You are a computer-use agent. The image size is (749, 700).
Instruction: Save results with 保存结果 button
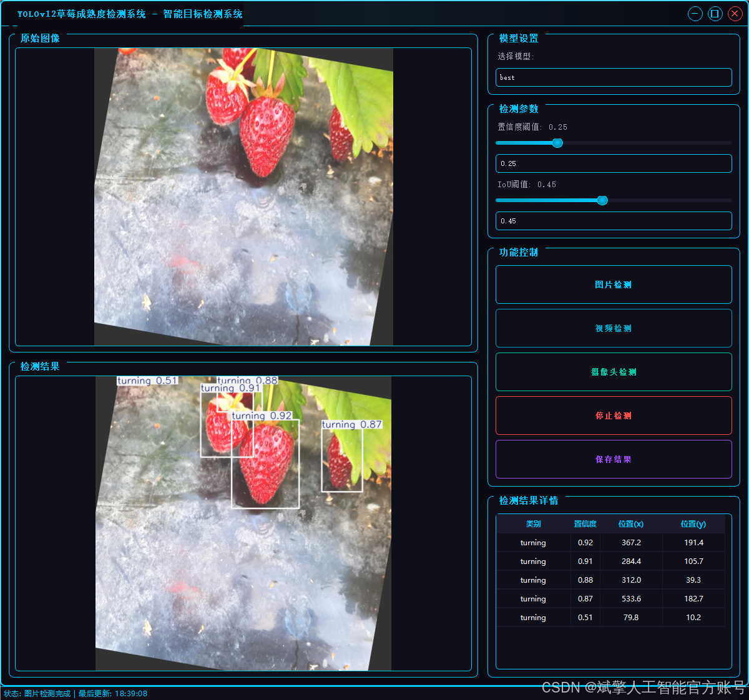click(614, 459)
